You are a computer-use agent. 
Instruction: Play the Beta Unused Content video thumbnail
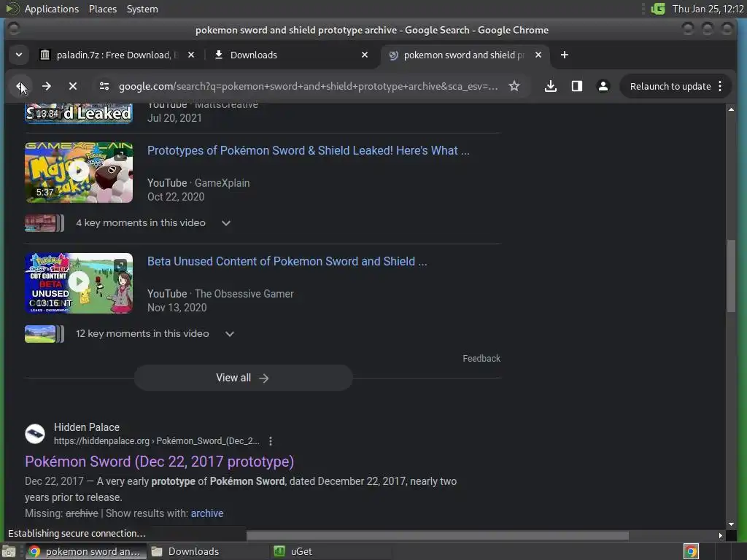[x=79, y=284]
